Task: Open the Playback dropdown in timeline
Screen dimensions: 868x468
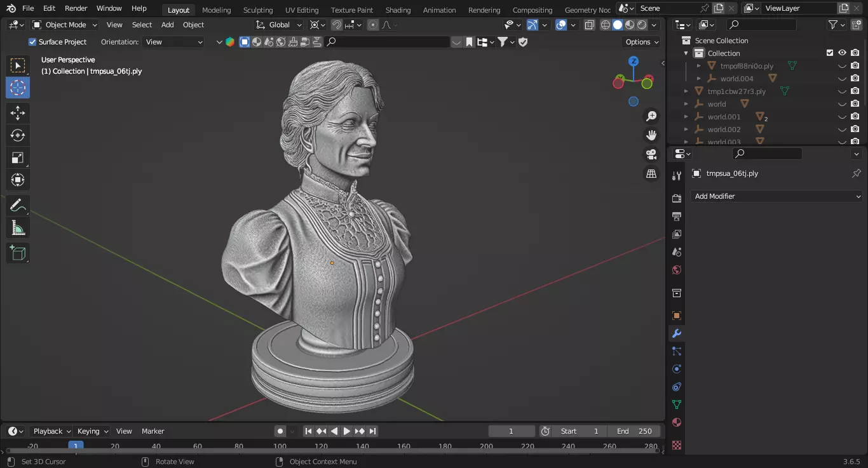Action: (51, 431)
